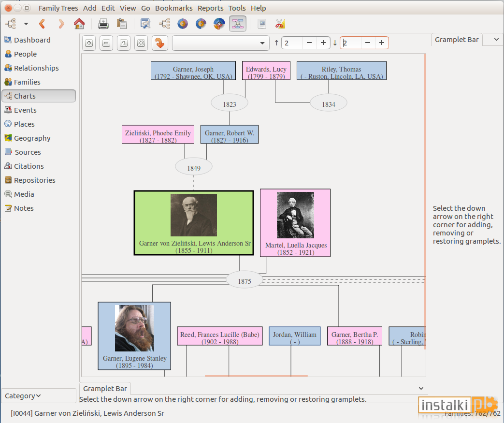The image size is (504, 423).
Task: Jump to the active person with orange arrow
Action: click(x=160, y=43)
